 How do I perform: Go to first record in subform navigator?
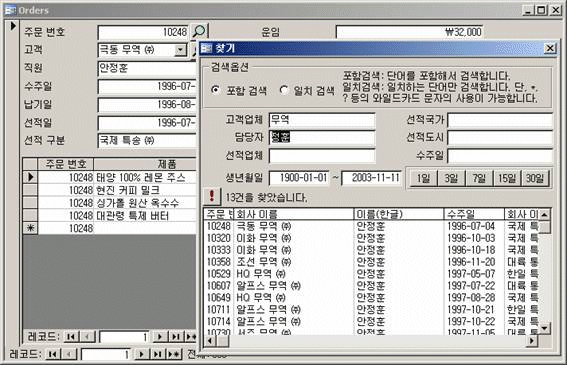pos(71,336)
